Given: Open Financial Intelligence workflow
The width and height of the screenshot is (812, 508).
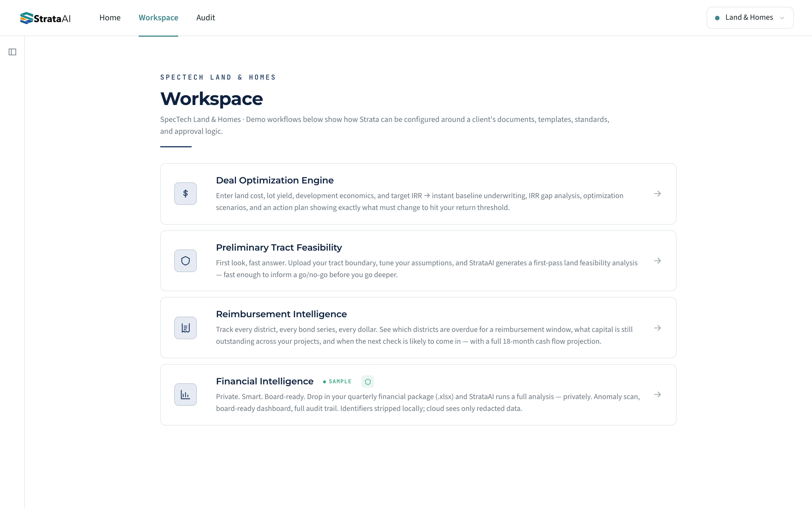Looking at the screenshot, I should [x=418, y=395].
